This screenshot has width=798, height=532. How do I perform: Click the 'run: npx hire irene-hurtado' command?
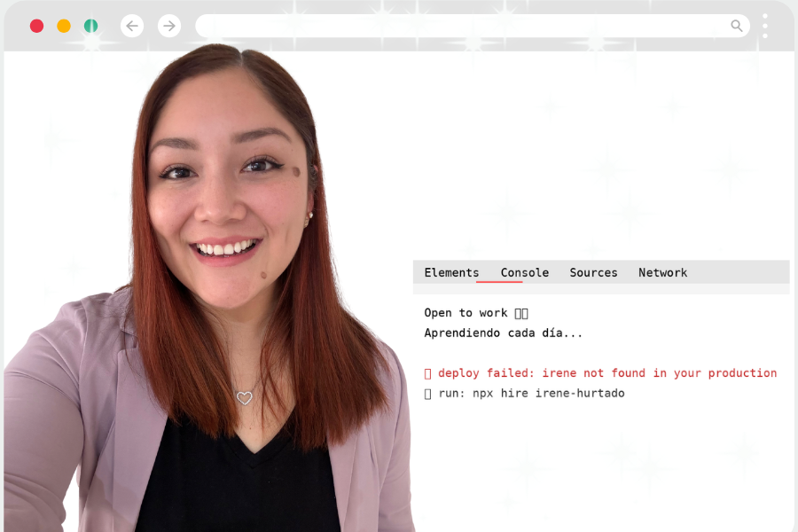[531, 393]
